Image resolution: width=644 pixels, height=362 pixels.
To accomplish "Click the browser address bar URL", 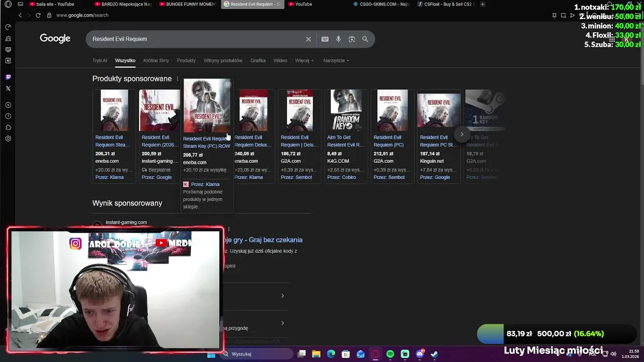I will click(83, 15).
